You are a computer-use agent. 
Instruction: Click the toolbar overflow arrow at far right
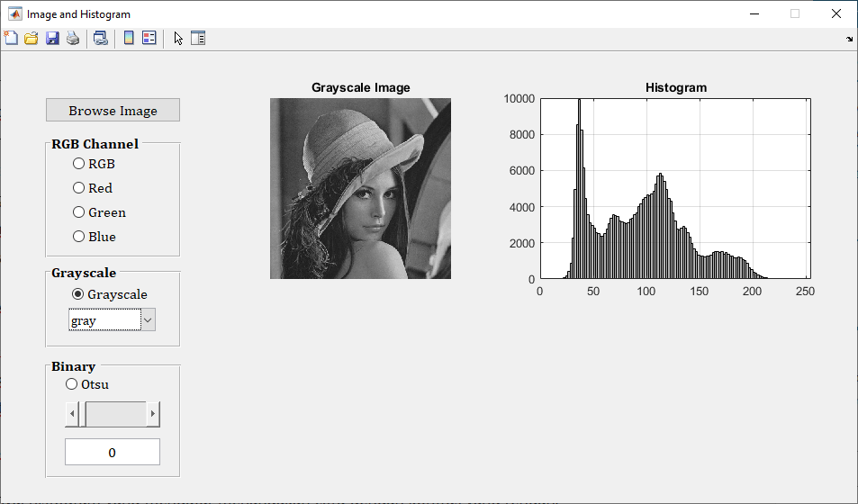pyautogui.click(x=850, y=39)
